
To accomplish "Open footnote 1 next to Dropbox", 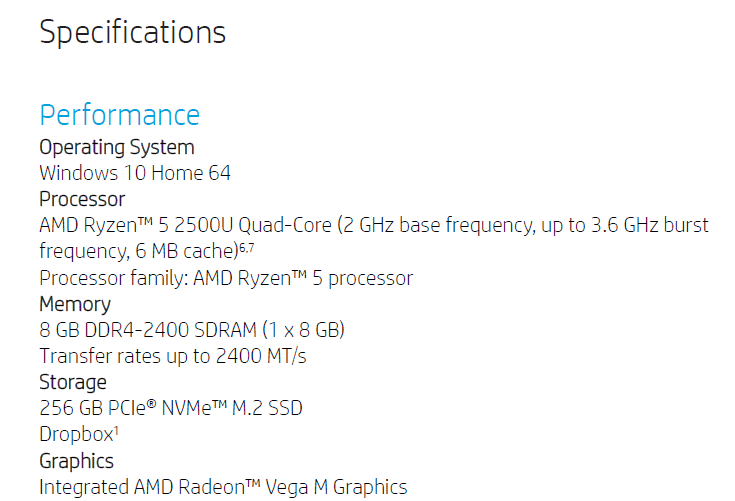I will coord(116,430).
